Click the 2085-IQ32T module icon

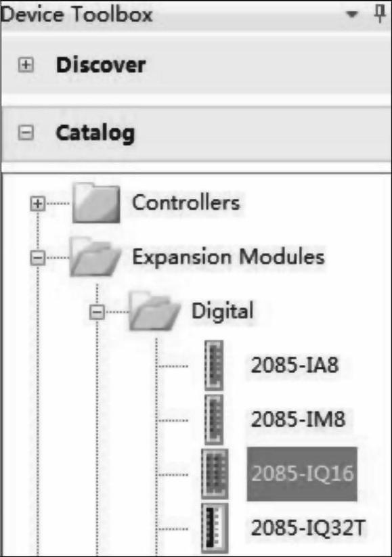(x=215, y=528)
